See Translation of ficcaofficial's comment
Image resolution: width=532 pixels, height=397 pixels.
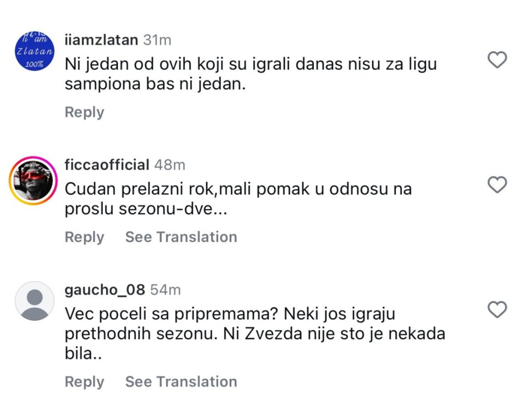pos(181,237)
